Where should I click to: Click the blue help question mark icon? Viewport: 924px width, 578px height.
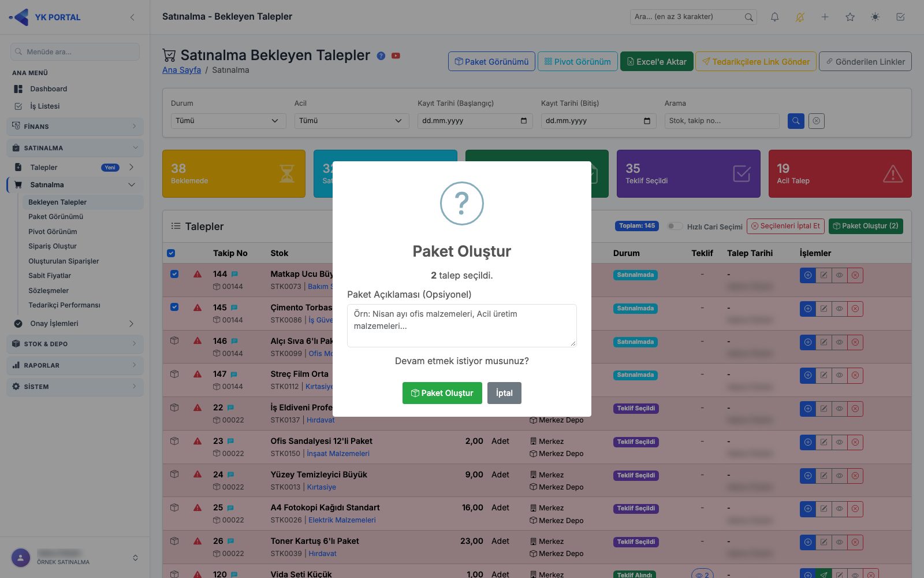click(381, 56)
